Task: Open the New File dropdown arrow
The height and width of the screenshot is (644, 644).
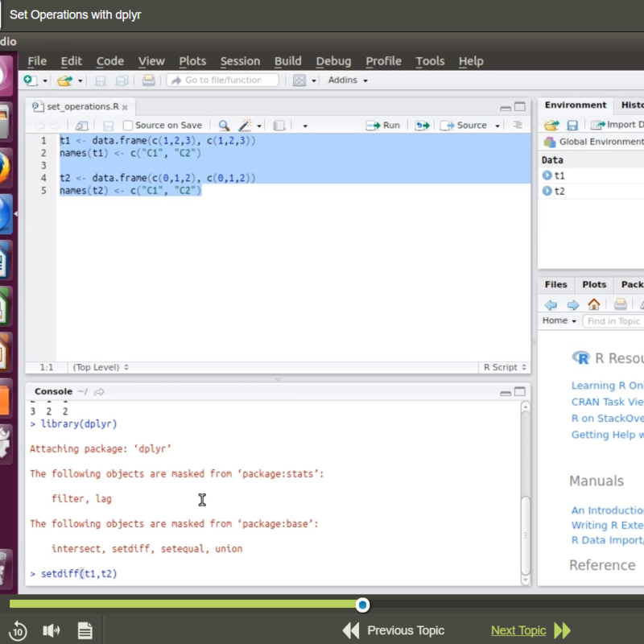Action: point(45,80)
